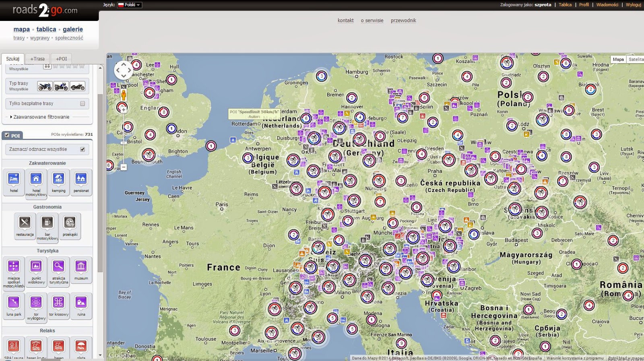Click the sidebar scrollbar down arrow
Screen dimensions: 644x361
(100, 355)
